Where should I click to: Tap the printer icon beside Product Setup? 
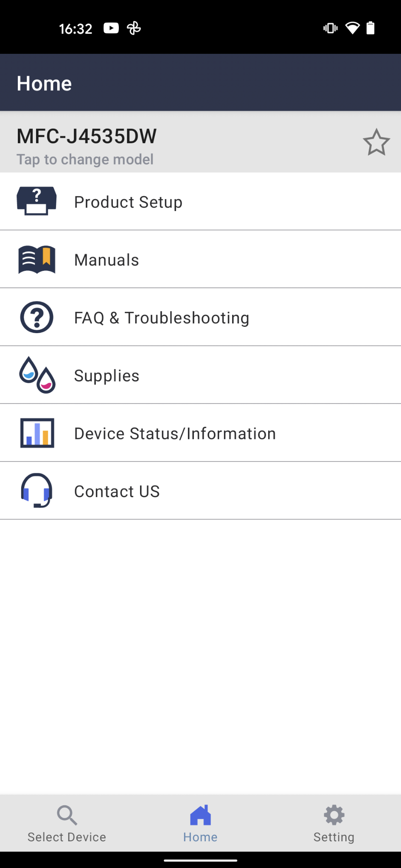(36, 201)
